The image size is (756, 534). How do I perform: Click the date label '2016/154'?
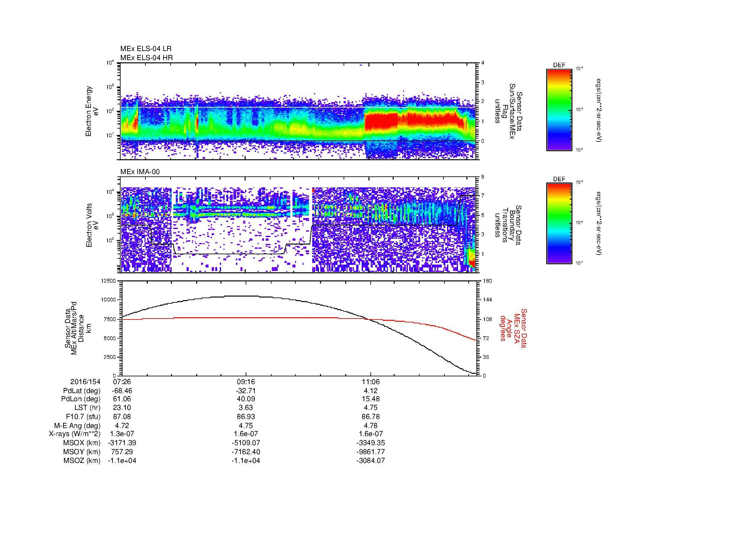[x=85, y=382]
